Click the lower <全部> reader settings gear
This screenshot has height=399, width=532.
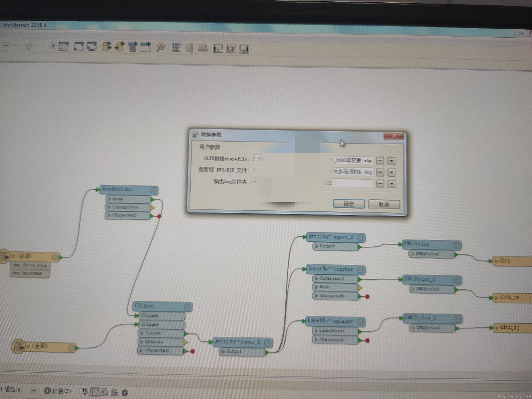pyautogui.click(x=71, y=348)
